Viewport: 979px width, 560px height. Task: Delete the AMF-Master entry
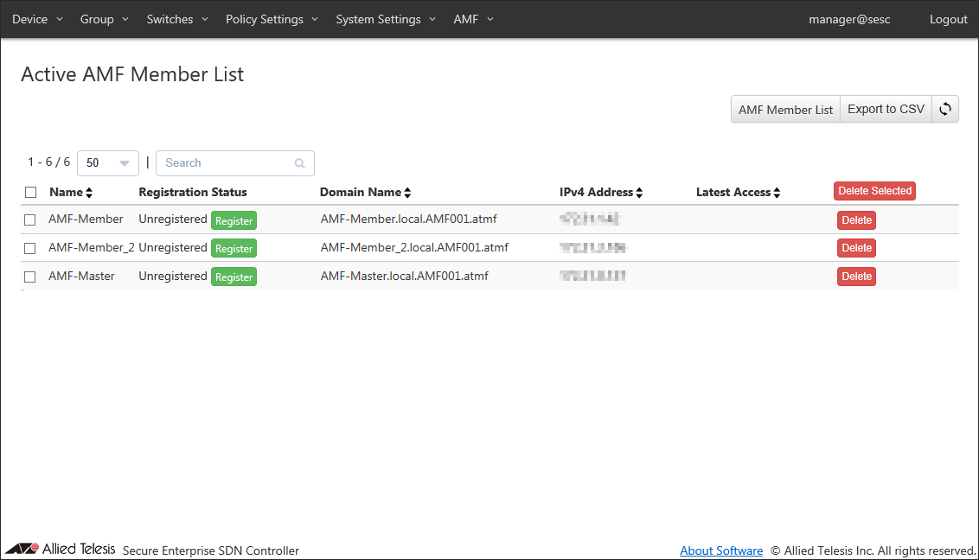coord(856,277)
